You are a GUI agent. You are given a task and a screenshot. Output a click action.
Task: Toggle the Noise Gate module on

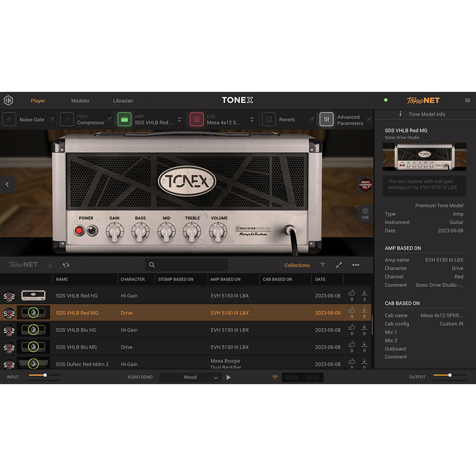tap(9, 119)
